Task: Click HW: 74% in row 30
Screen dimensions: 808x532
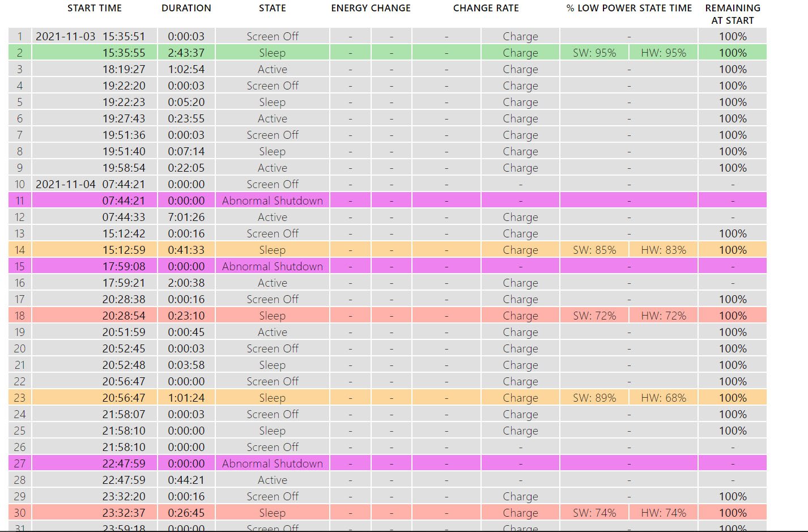Action: (x=664, y=513)
